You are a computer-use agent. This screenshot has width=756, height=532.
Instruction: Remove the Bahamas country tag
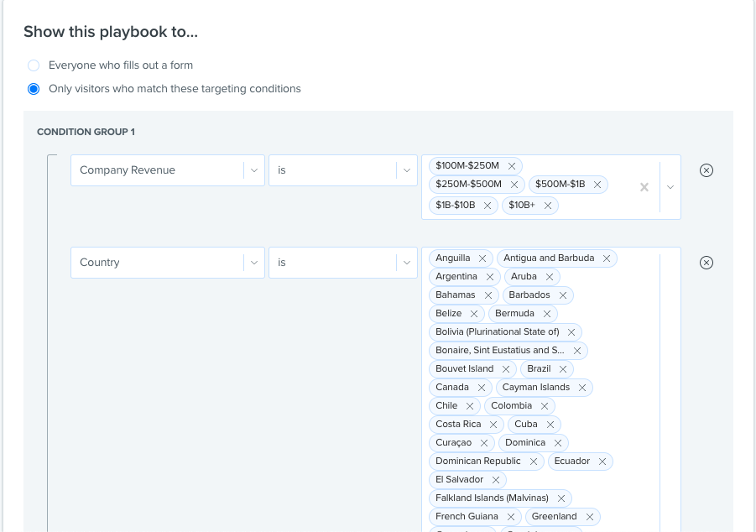488,295
